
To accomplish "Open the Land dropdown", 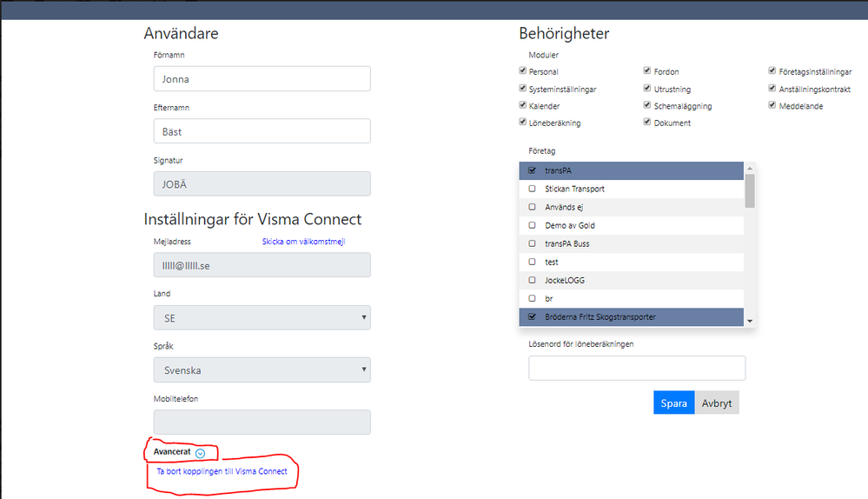I will pos(262,318).
